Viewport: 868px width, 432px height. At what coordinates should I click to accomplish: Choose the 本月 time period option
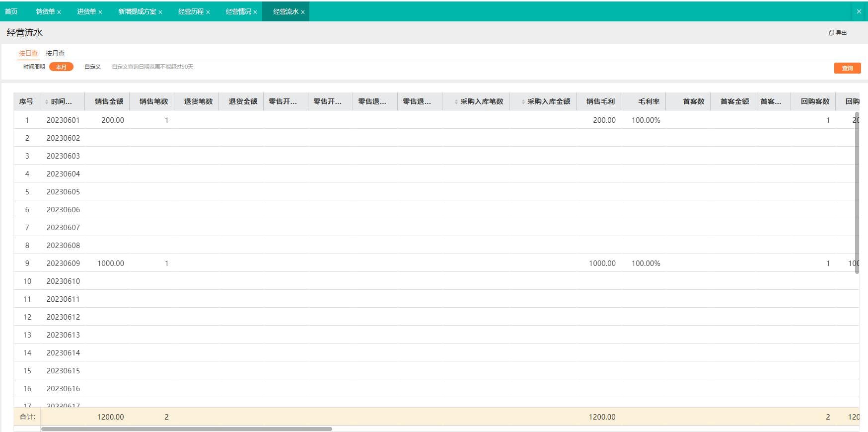pos(61,67)
